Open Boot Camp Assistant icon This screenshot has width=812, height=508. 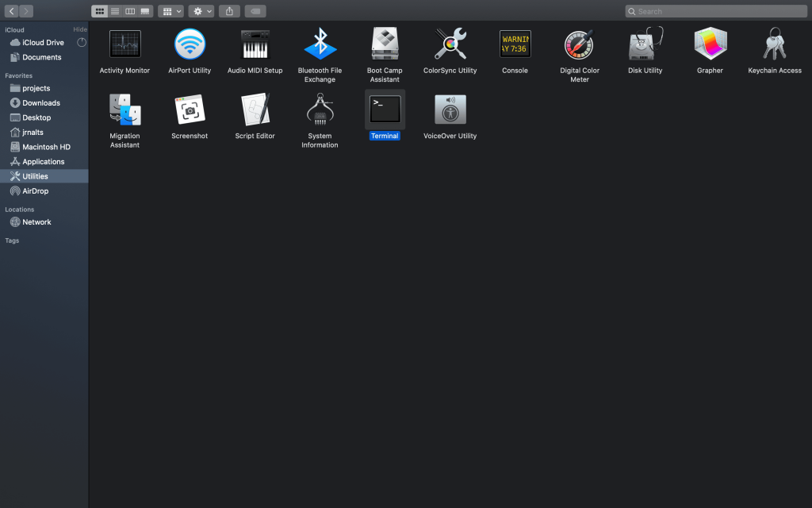(x=385, y=44)
